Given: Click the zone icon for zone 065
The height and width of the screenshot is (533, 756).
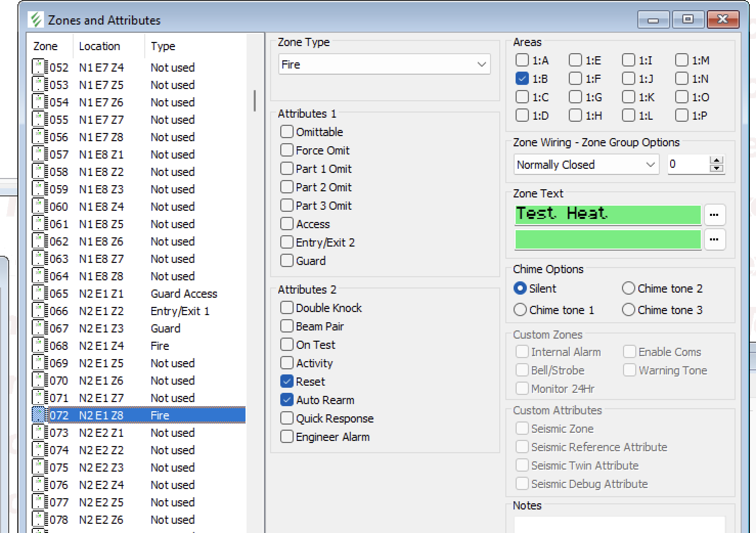Looking at the screenshot, I should [39, 293].
